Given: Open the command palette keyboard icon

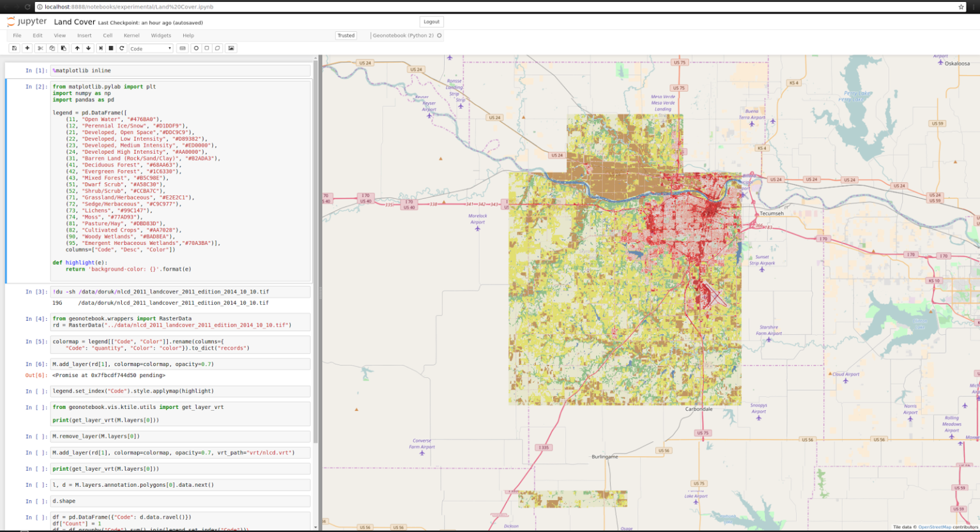Looking at the screenshot, I should (x=182, y=48).
